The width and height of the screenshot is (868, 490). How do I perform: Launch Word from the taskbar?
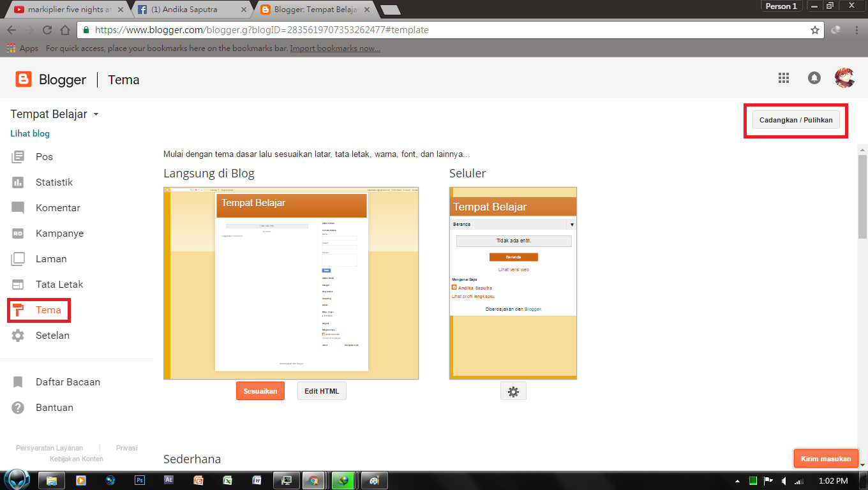(x=257, y=480)
